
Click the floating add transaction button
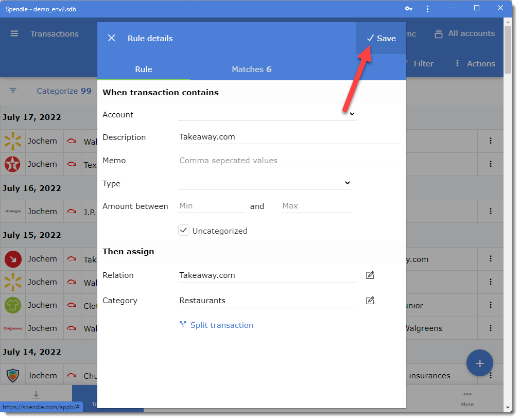click(x=479, y=363)
